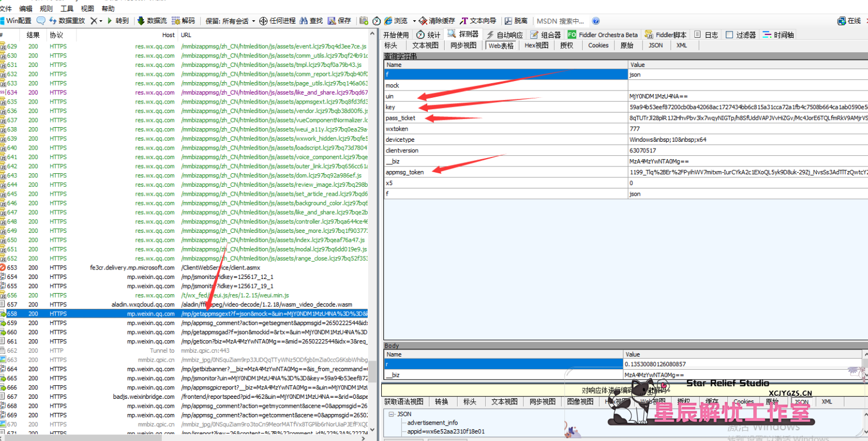Select the request Headers (标头) inspector tab
The height and width of the screenshot is (441, 868).
tap(391, 46)
